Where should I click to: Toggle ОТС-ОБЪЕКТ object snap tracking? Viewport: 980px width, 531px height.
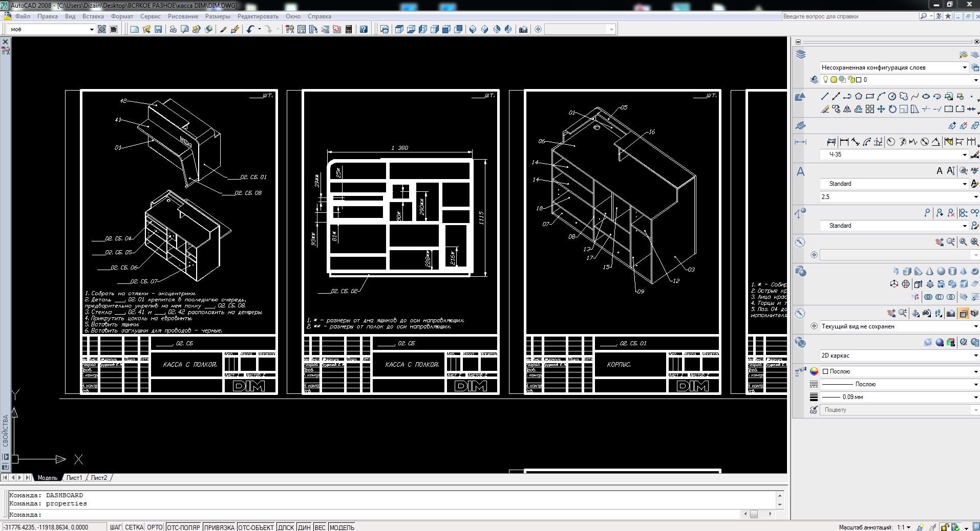pos(256,527)
